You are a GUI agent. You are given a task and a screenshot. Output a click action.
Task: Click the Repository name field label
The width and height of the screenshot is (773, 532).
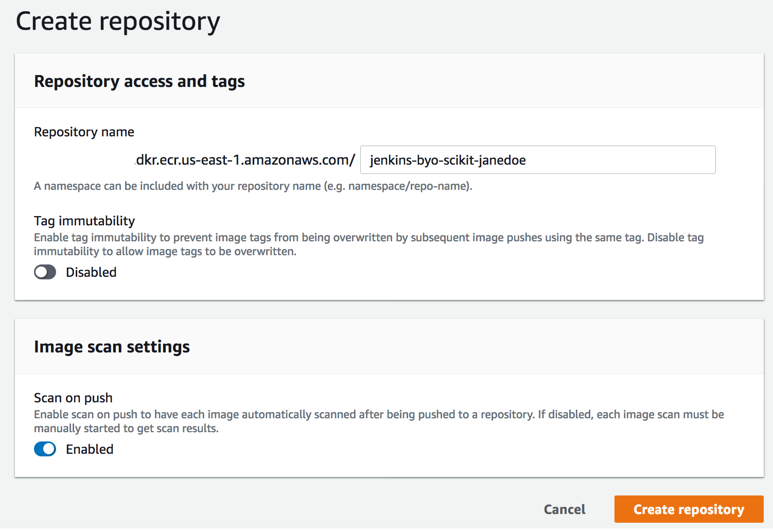pos(84,132)
